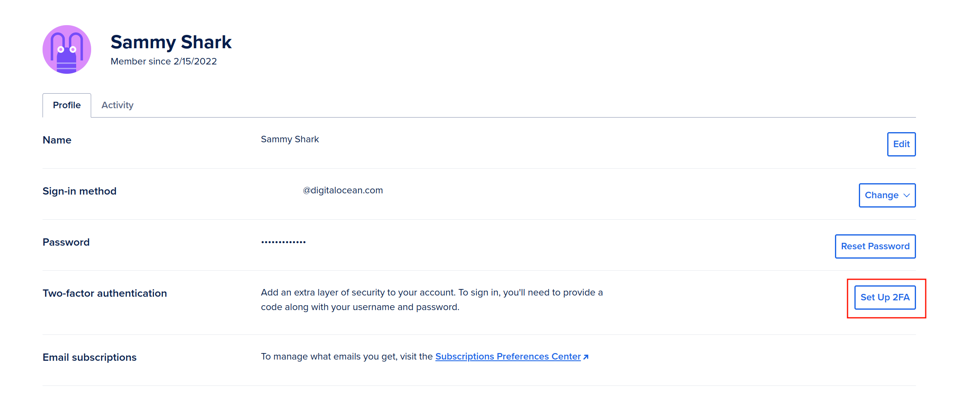
Task: Click Edit next to Name
Action: [x=901, y=144]
